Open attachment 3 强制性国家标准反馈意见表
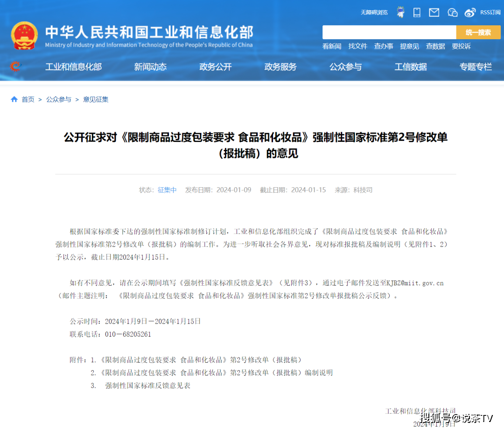 (148, 386)
